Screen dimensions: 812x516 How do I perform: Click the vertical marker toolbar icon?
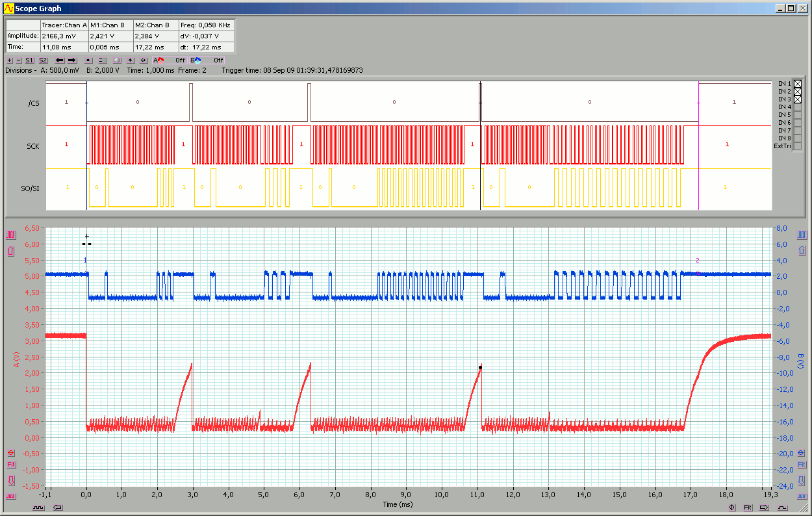(x=131, y=60)
